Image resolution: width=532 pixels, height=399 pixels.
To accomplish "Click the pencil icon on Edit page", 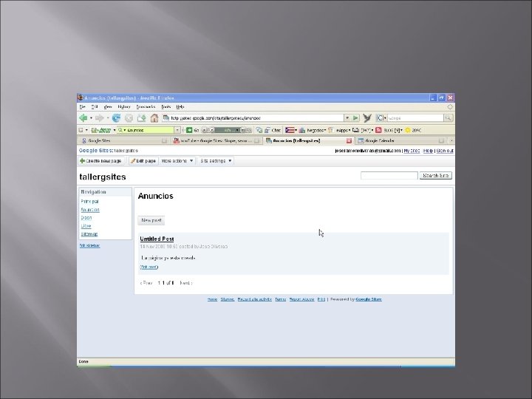I will coord(133,160).
